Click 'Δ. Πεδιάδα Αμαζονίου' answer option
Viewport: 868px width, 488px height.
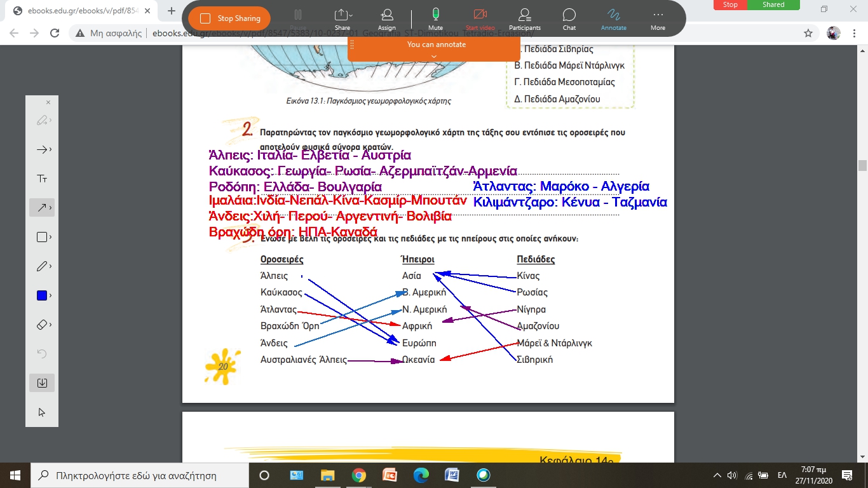(557, 99)
